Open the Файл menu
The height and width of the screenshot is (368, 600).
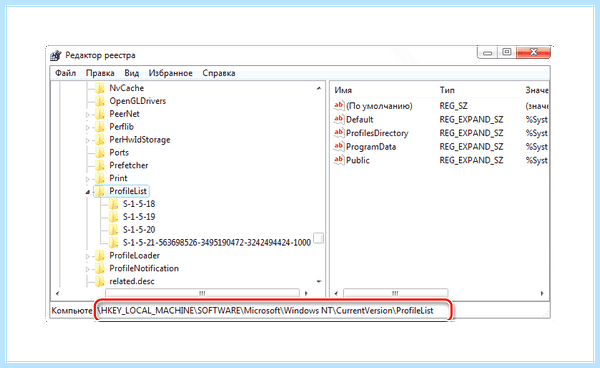click(x=65, y=73)
